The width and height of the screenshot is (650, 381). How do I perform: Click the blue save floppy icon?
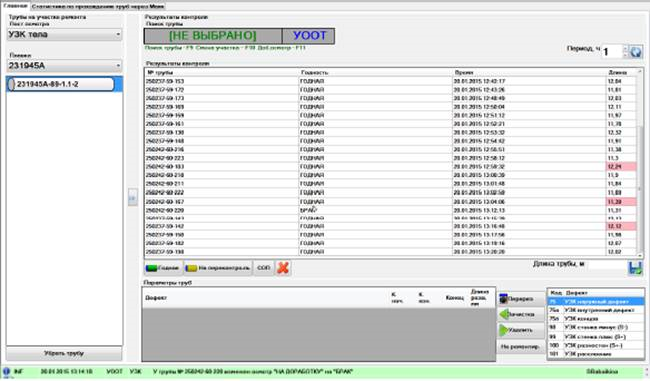[x=635, y=268]
